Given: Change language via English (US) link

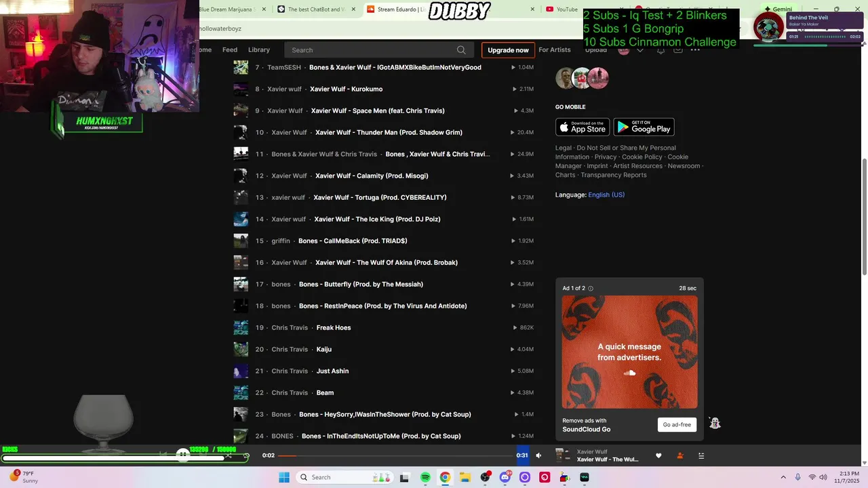Looking at the screenshot, I should click(606, 195).
